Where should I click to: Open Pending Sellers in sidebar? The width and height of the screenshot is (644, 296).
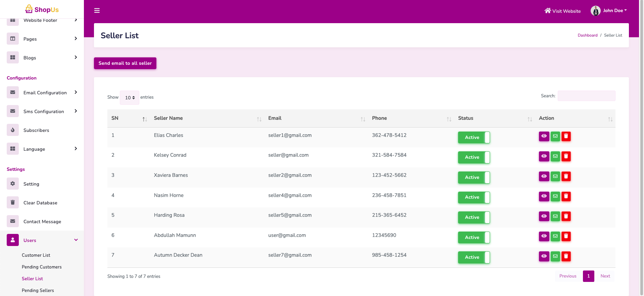tap(38, 290)
